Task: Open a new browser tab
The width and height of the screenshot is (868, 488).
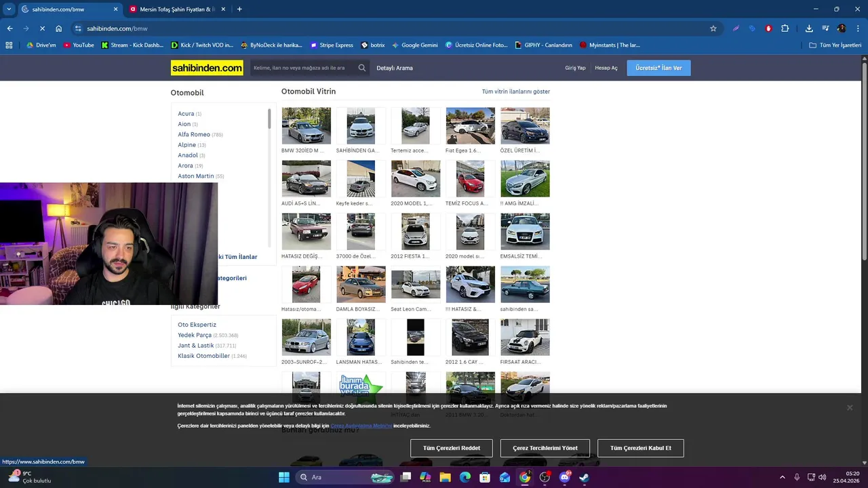Action: (239, 9)
